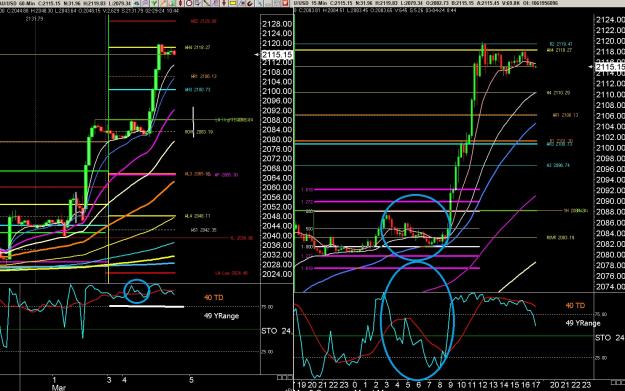Click the highlighted 2115.15 price on left chart axis
625x391 pixels.
(277, 55)
